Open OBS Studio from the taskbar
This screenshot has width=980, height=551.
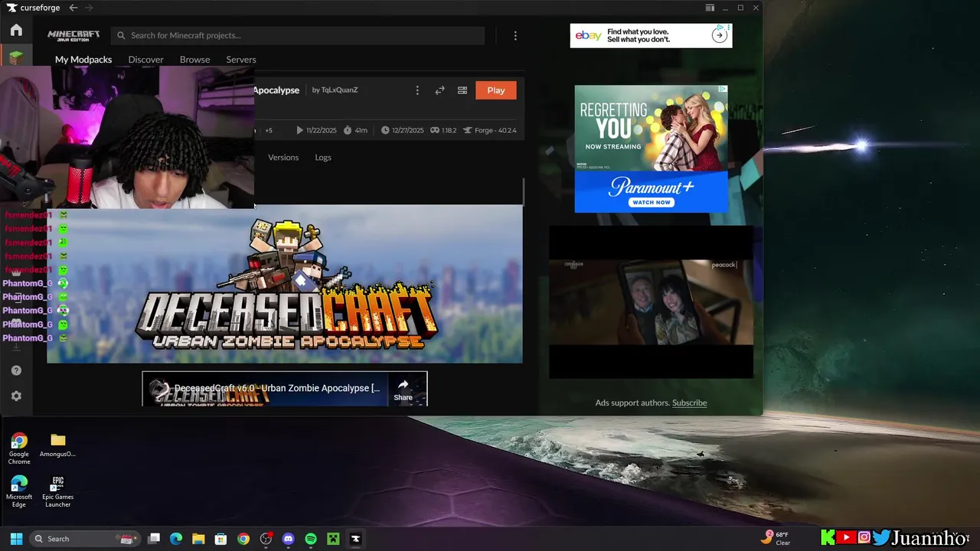click(266, 539)
